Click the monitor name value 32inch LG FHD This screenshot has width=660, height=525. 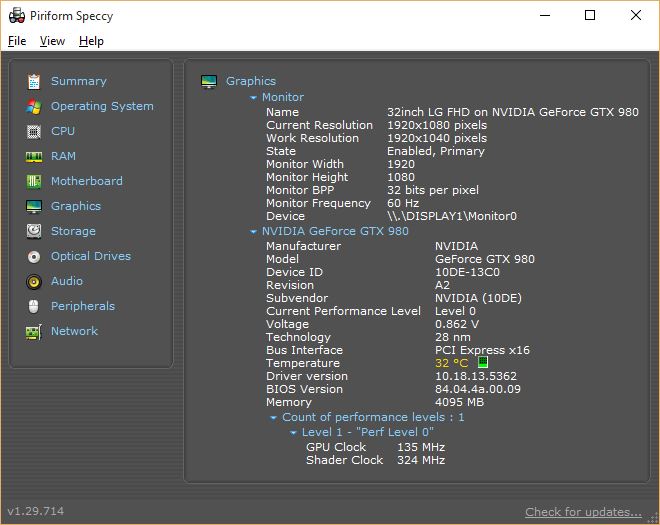coord(513,112)
